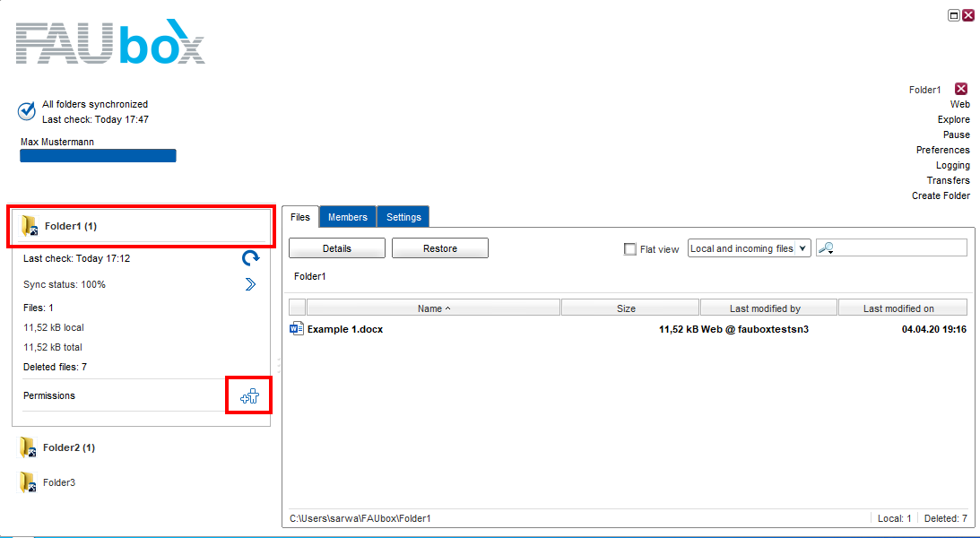The width and height of the screenshot is (980, 538).
Task: Sort files by the Name column header
Action: (x=434, y=308)
